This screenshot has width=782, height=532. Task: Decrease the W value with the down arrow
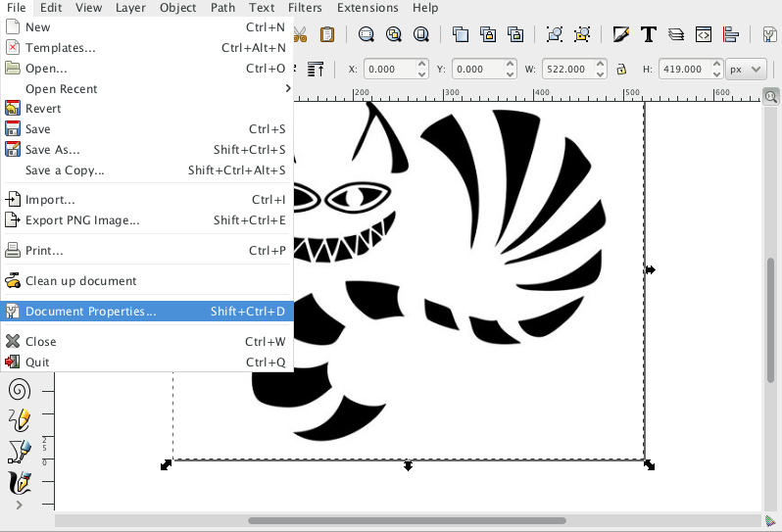click(x=601, y=73)
